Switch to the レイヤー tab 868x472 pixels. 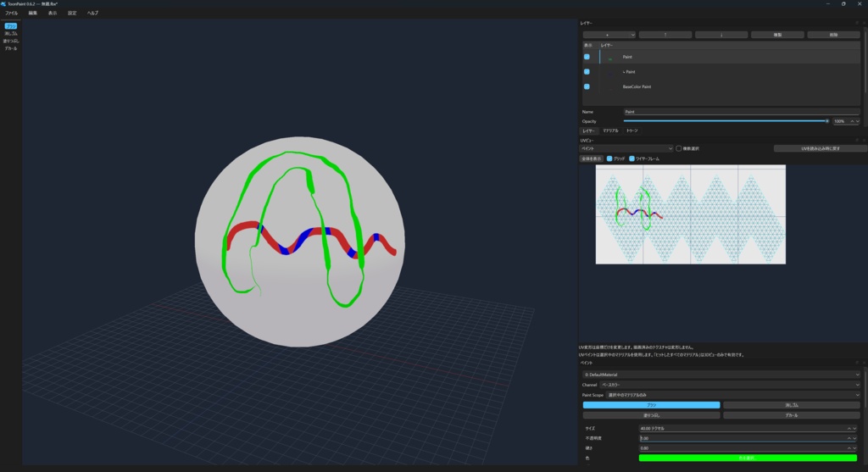tap(588, 131)
